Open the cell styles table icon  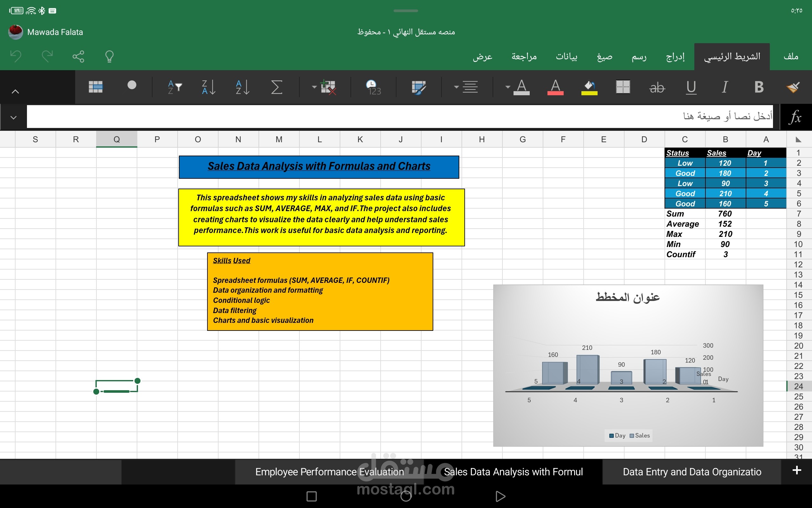click(95, 87)
